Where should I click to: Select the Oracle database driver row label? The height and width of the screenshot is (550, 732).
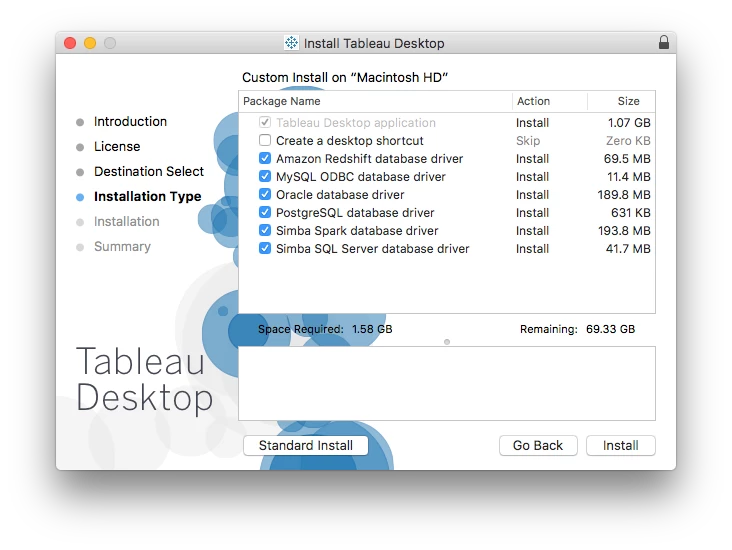(x=340, y=195)
